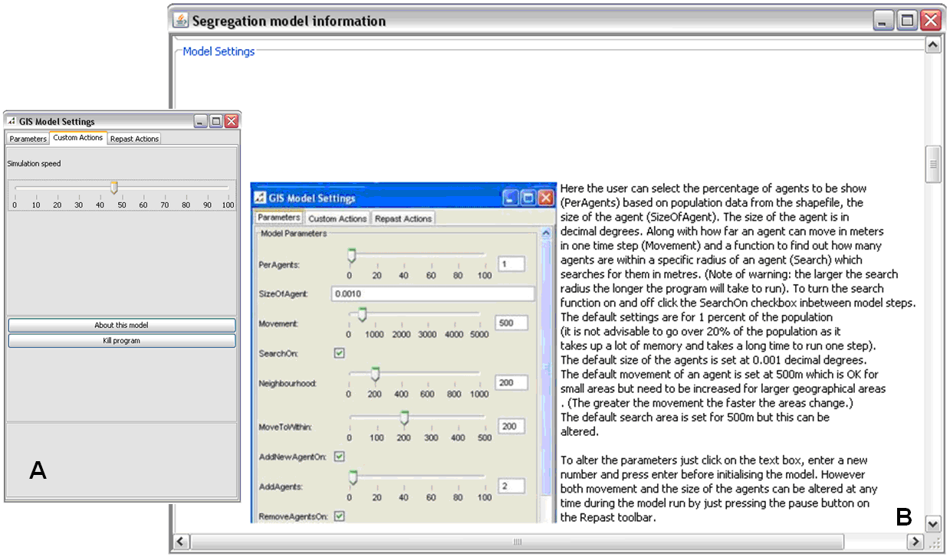Click the Simulation speed slider handle
The height and width of the screenshot is (560, 950).
pos(114,188)
